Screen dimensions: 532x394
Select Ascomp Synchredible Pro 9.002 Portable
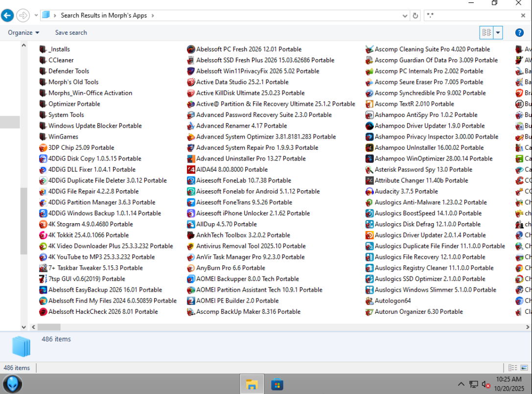pos(425,93)
